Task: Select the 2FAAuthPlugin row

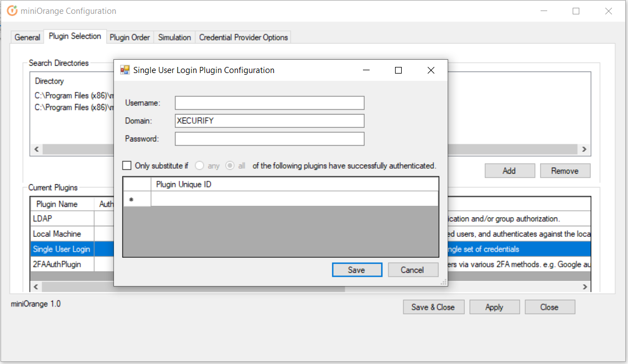Action: click(62, 264)
